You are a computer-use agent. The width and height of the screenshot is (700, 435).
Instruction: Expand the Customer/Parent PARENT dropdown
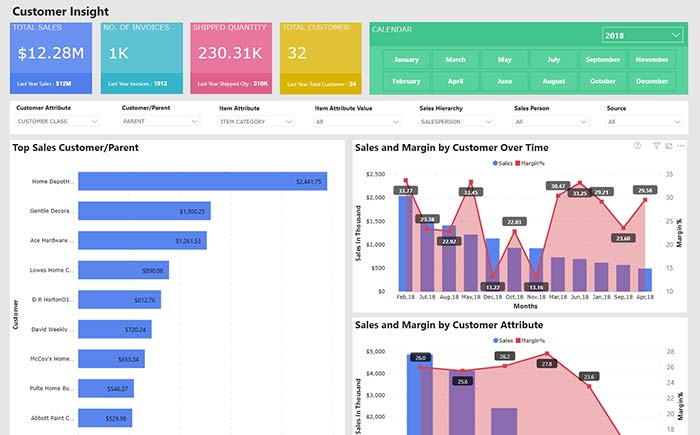click(160, 121)
